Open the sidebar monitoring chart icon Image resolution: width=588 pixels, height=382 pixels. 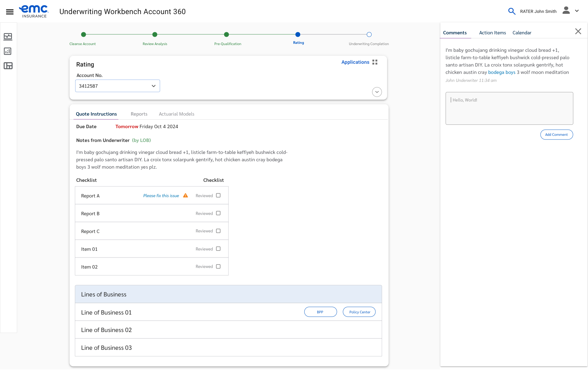[x=8, y=37]
